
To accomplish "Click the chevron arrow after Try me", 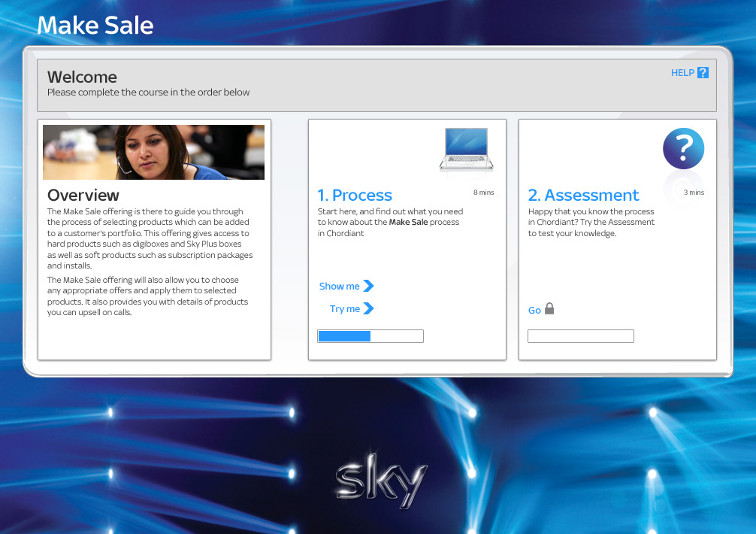I will [x=370, y=308].
